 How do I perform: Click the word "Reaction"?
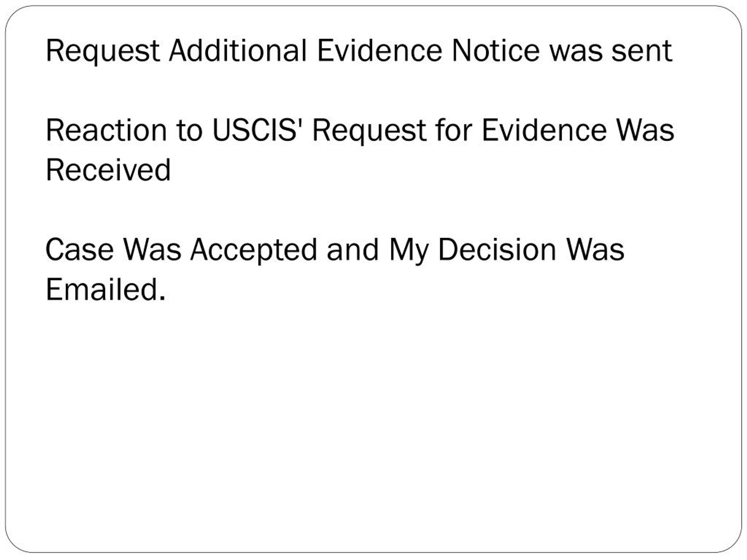[x=106, y=130]
